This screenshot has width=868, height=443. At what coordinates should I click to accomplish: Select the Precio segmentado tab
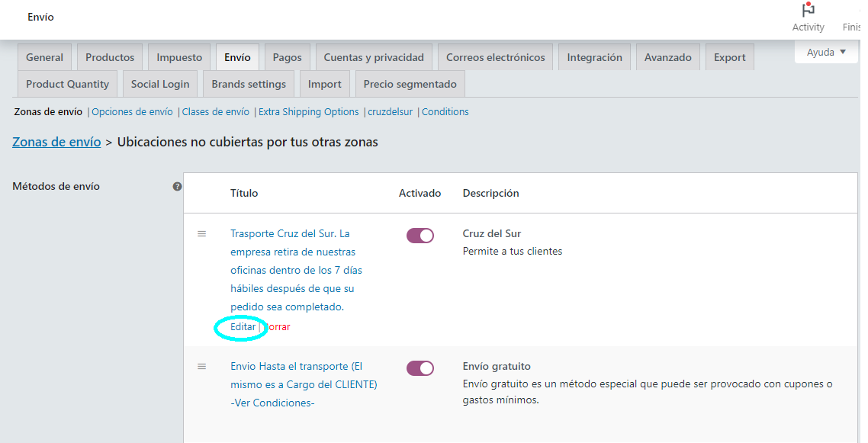410,83
